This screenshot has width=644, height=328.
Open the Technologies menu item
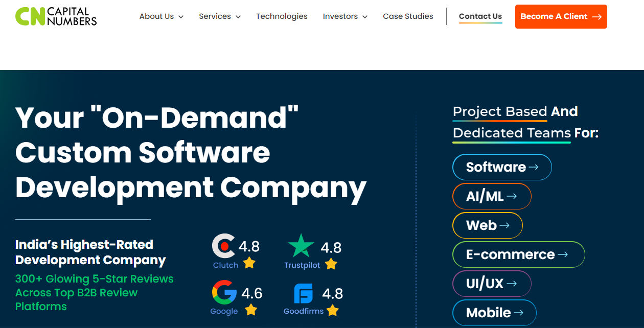(282, 16)
